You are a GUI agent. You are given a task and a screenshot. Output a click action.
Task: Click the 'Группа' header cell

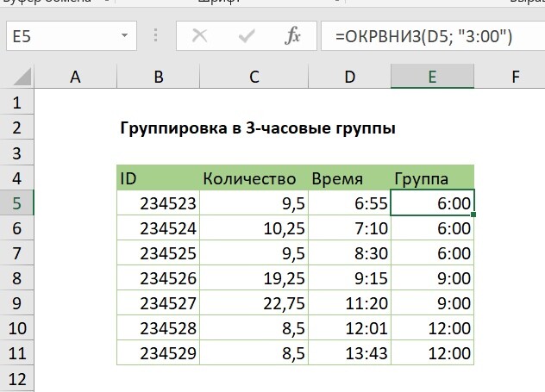pyautogui.click(x=432, y=177)
